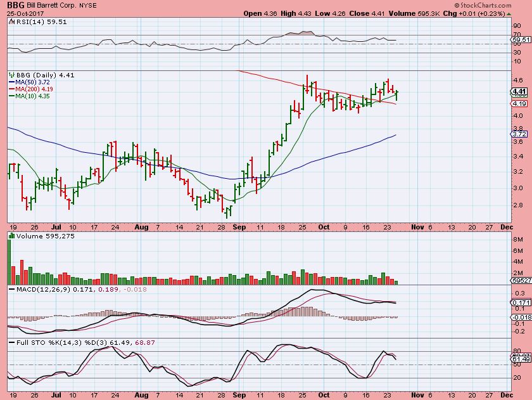This screenshot has width=532, height=400.
Task: Click the 'RSI(14) 59.51' indicator label
Action: pyautogui.click(x=41, y=22)
